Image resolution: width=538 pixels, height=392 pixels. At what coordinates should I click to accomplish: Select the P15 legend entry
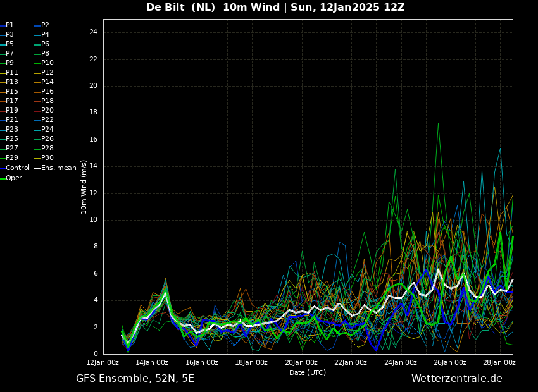click(x=9, y=92)
